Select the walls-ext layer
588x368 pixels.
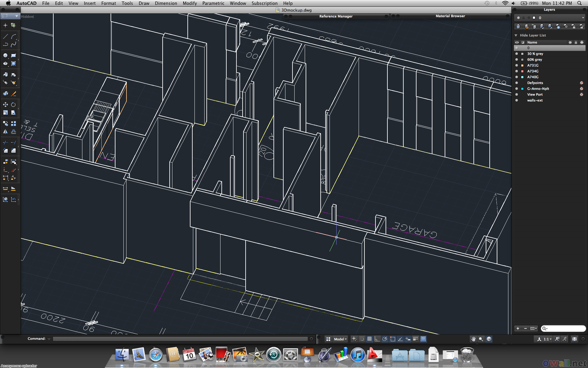pyautogui.click(x=535, y=100)
